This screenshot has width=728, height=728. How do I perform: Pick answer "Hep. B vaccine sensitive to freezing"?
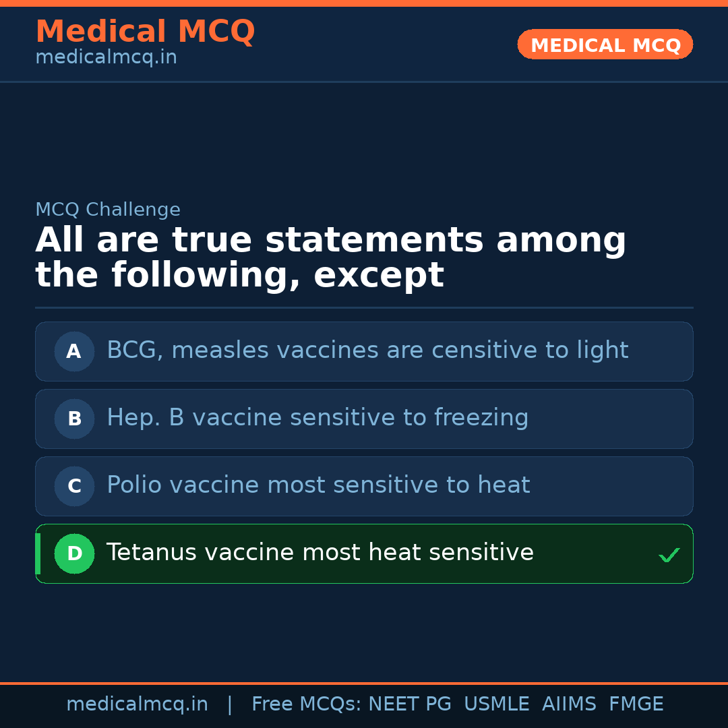(317, 418)
